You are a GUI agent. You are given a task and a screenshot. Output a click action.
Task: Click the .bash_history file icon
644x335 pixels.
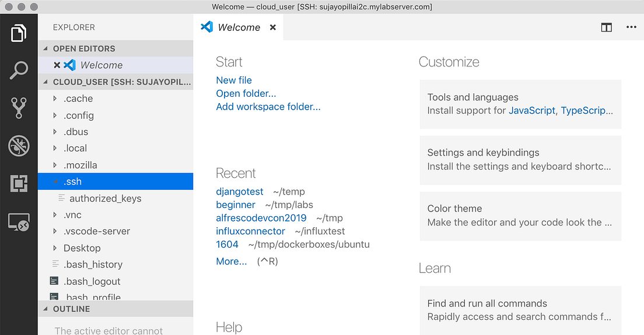pyautogui.click(x=55, y=264)
